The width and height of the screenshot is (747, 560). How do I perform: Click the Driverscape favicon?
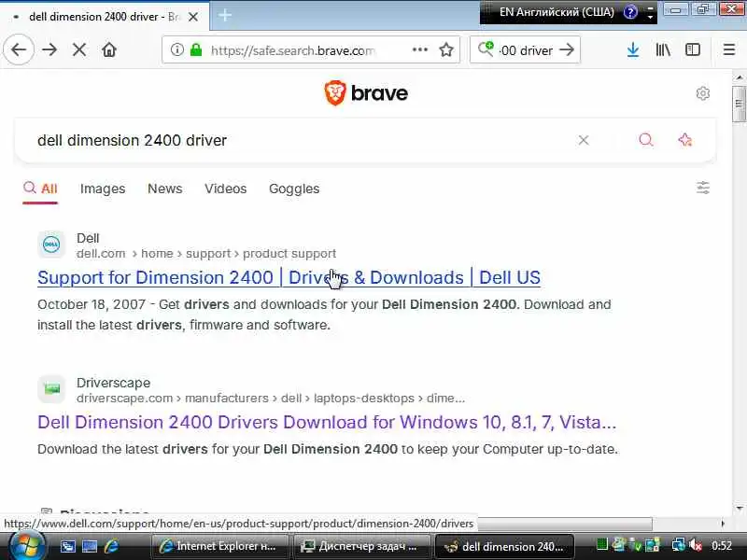(x=51, y=389)
